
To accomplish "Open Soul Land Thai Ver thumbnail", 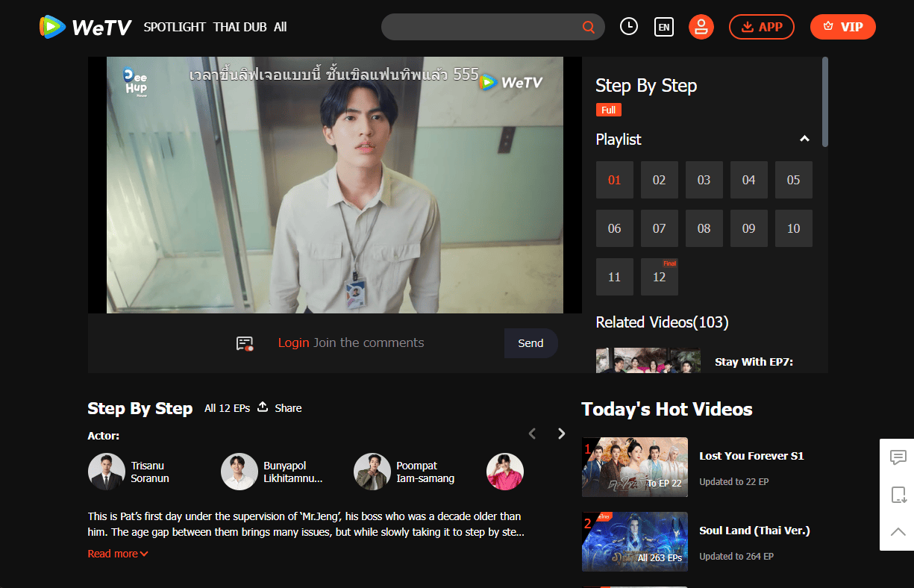I will pyautogui.click(x=635, y=542).
